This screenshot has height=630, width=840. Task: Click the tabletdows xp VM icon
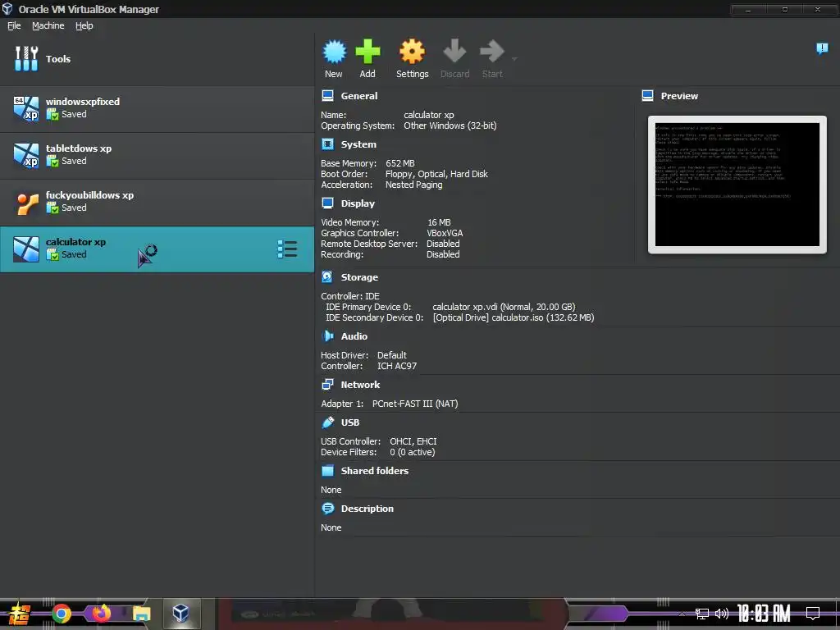(26, 155)
